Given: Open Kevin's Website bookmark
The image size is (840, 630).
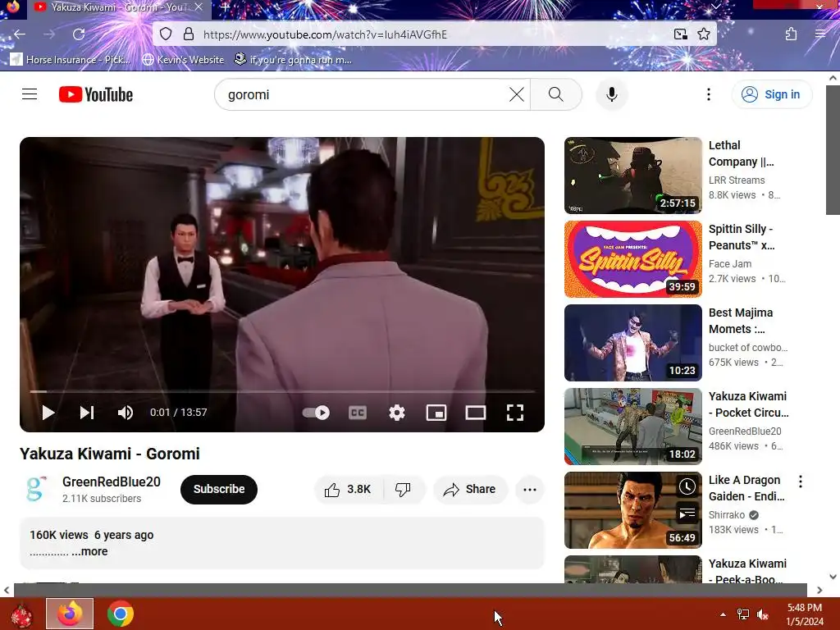Looking at the screenshot, I should coord(183,59).
